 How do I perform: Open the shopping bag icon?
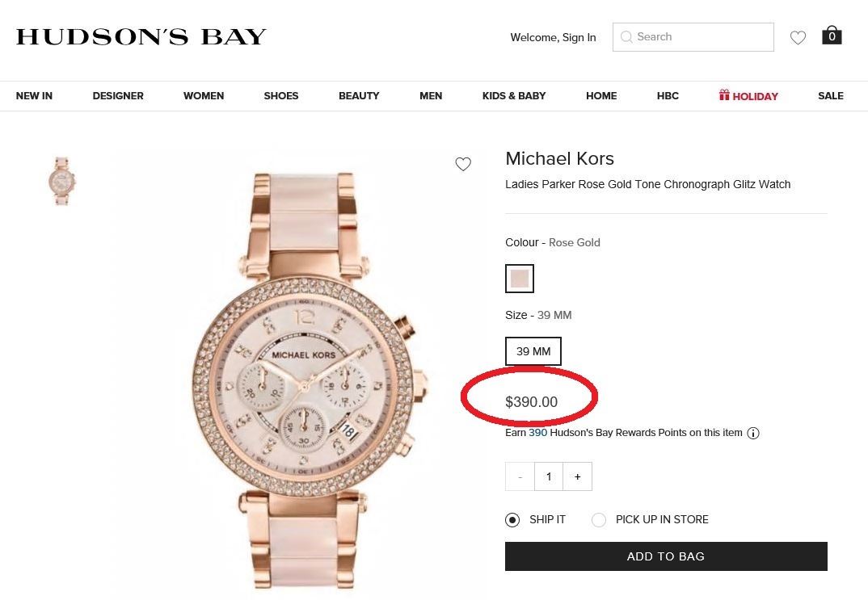[x=832, y=36]
